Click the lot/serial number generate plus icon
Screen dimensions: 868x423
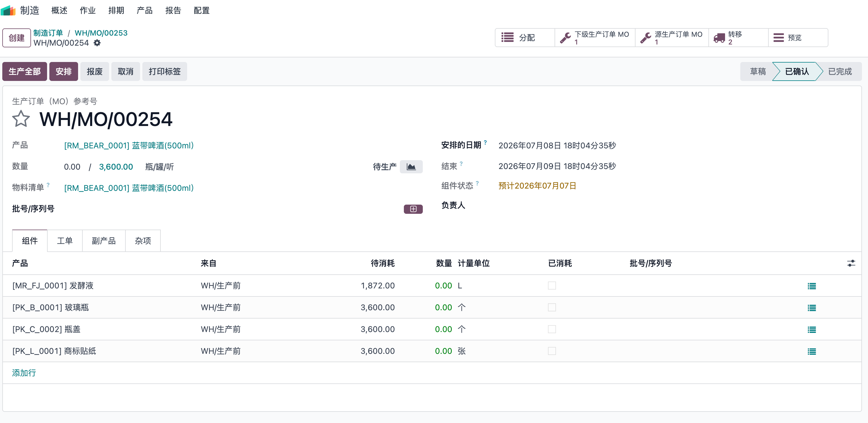click(413, 209)
